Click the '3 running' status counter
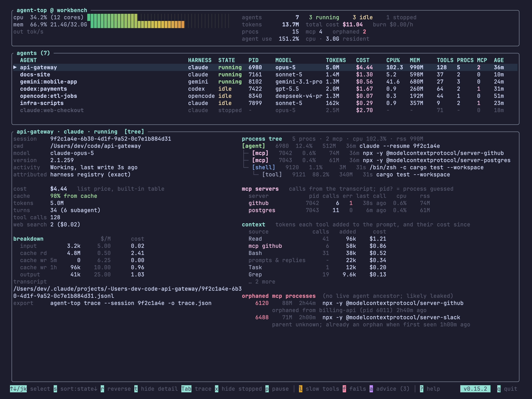The width and height of the screenshot is (532, 399). pyautogui.click(x=324, y=17)
